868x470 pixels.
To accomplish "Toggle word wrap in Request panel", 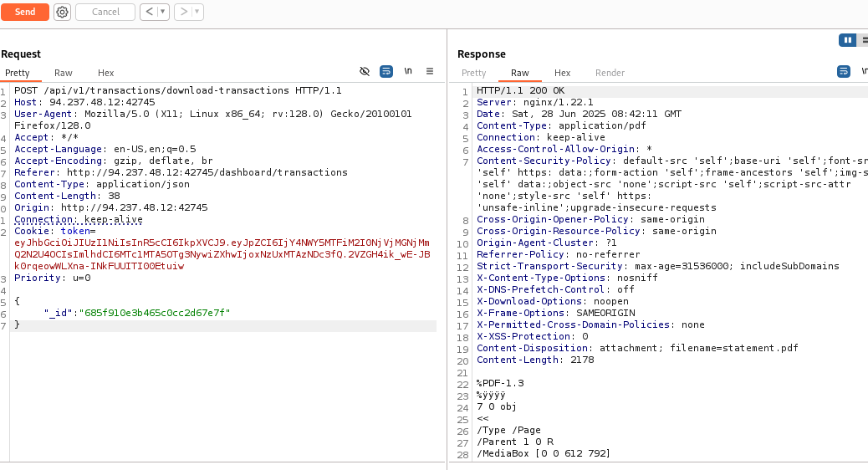I will pyautogui.click(x=386, y=72).
